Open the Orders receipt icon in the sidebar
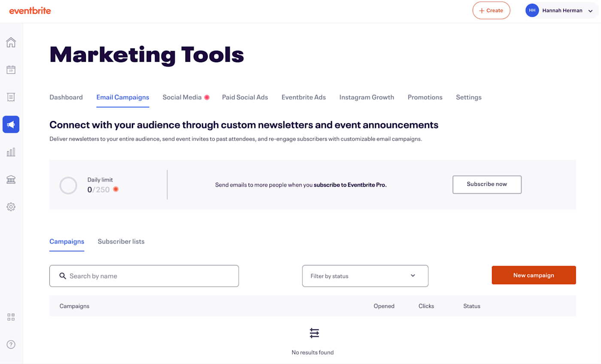Image resolution: width=601 pixels, height=364 pixels. coord(11,97)
